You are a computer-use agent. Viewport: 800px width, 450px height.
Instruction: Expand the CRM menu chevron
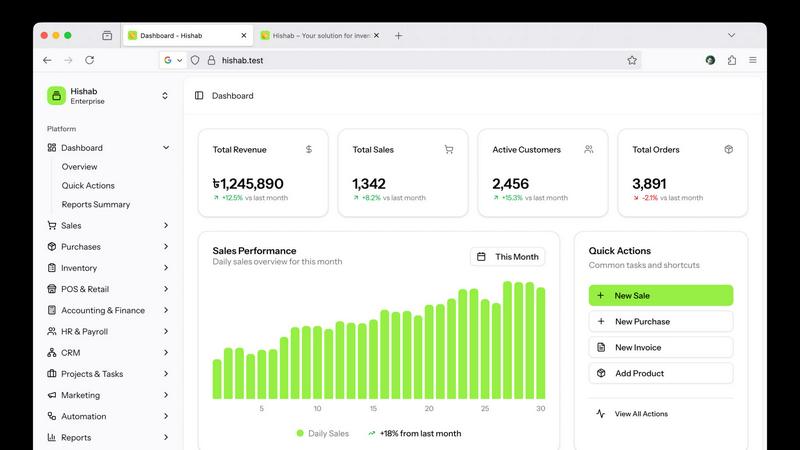[x=166, y=353]
